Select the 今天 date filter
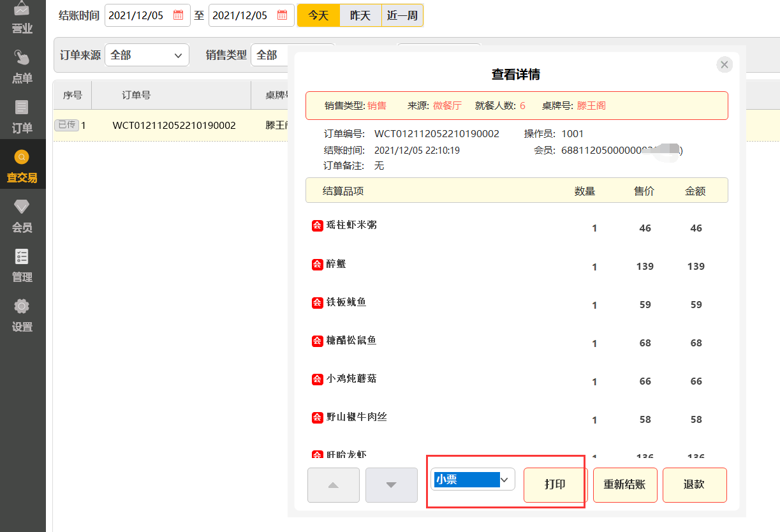The width and height of the screenshot is (780, 532). coord(318,15)
